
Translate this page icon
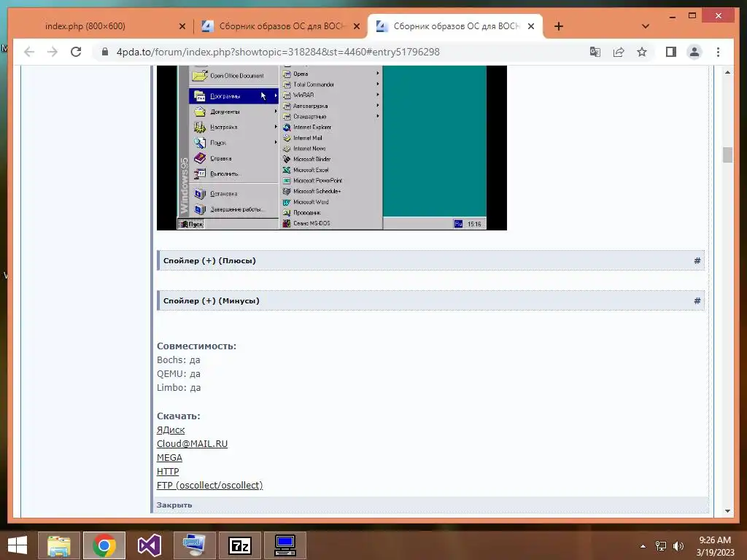click(595, 52)
